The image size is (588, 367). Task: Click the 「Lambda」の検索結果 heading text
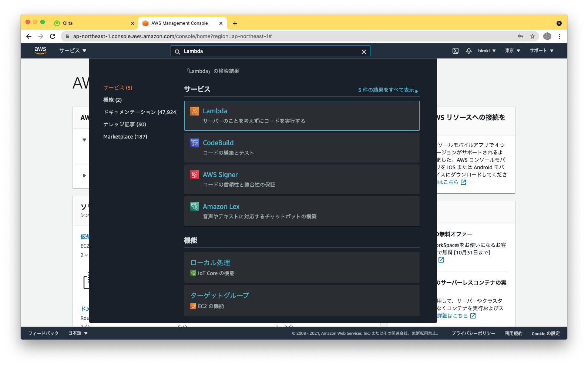(x=213, y=71)
